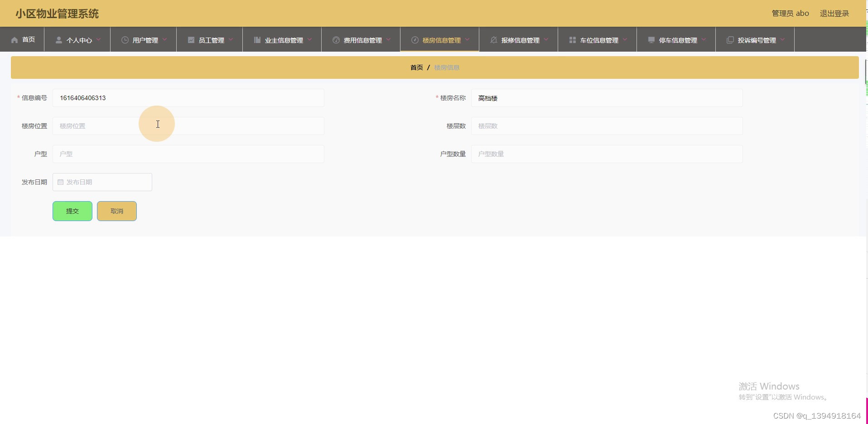Image resolution: width=868 pixels, height=424 pixels.
Task: Click the person icon for 个人中心
Action: [x=59, y=40]
